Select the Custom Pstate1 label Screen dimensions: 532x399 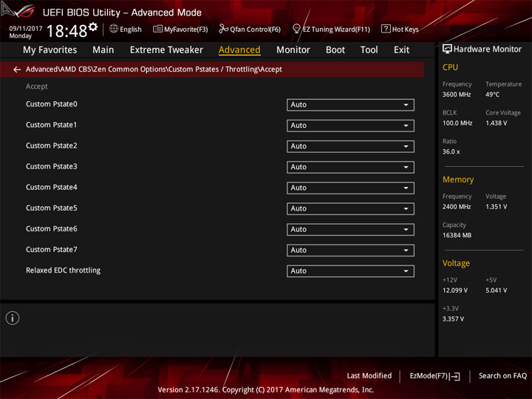tap(52, 125)
